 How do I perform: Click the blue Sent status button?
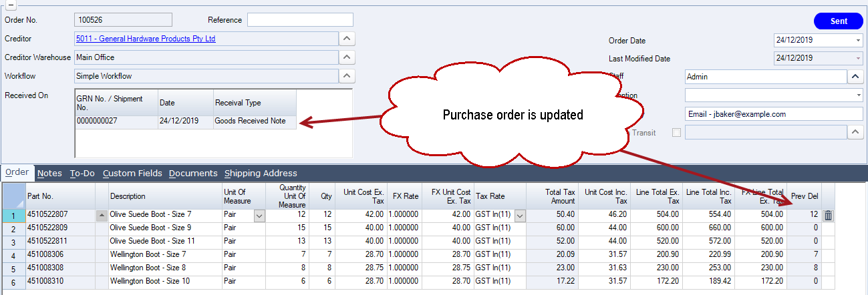[x=839, y=21]
